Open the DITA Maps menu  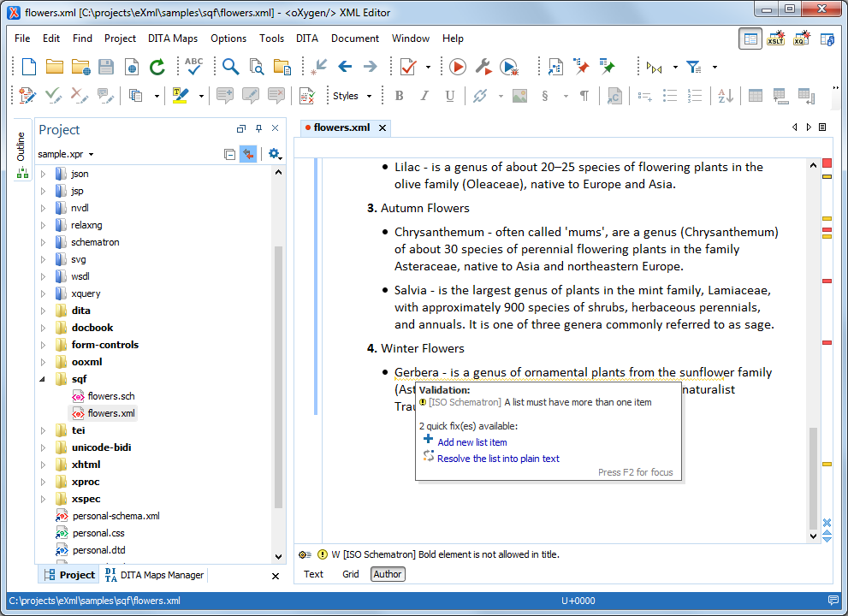pos(173,38)
